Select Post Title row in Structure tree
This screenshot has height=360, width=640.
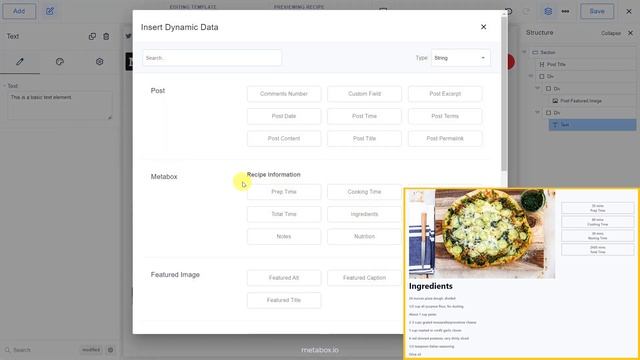click(x=586, y=64)
